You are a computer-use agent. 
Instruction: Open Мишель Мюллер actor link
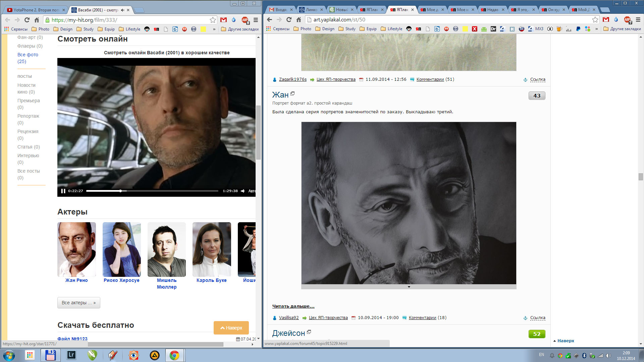coord(167,284)
